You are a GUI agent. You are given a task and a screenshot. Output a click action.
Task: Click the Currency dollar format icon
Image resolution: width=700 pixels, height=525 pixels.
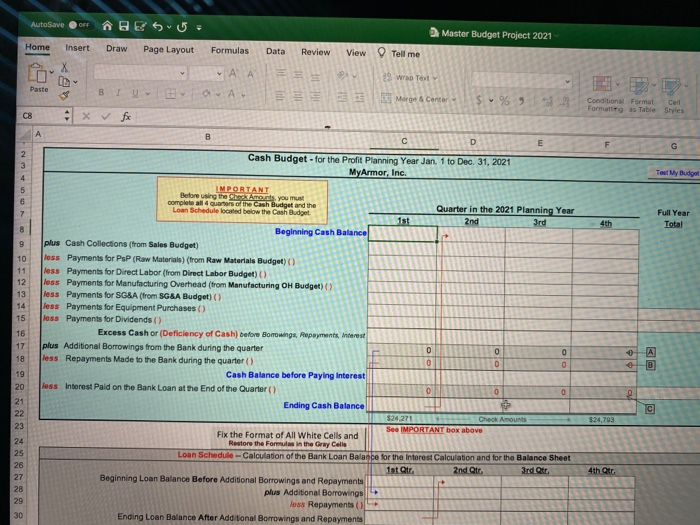pyautogui.click(x=479, y=100)
